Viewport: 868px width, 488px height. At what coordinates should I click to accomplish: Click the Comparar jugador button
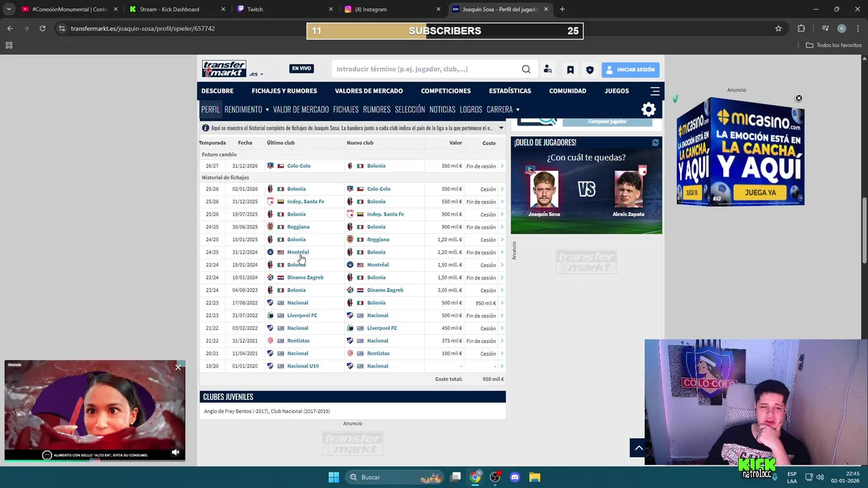pyautogui.click(x=607, y=121)
